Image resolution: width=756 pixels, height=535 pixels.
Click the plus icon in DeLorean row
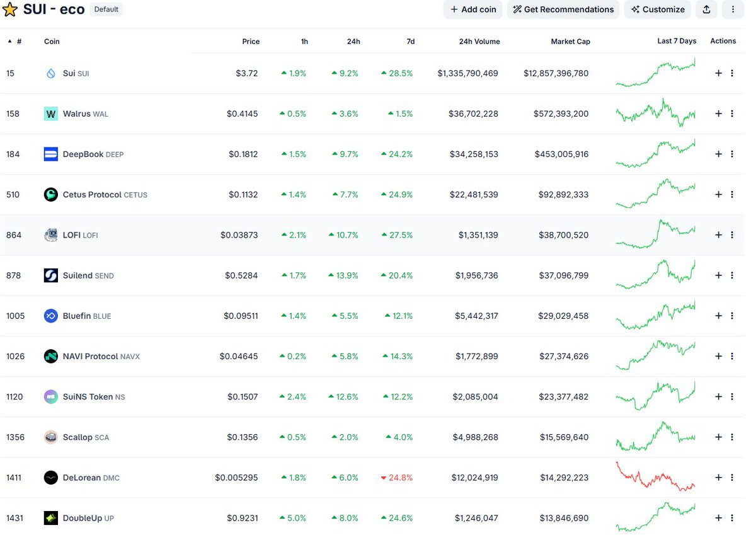(718, 478)
